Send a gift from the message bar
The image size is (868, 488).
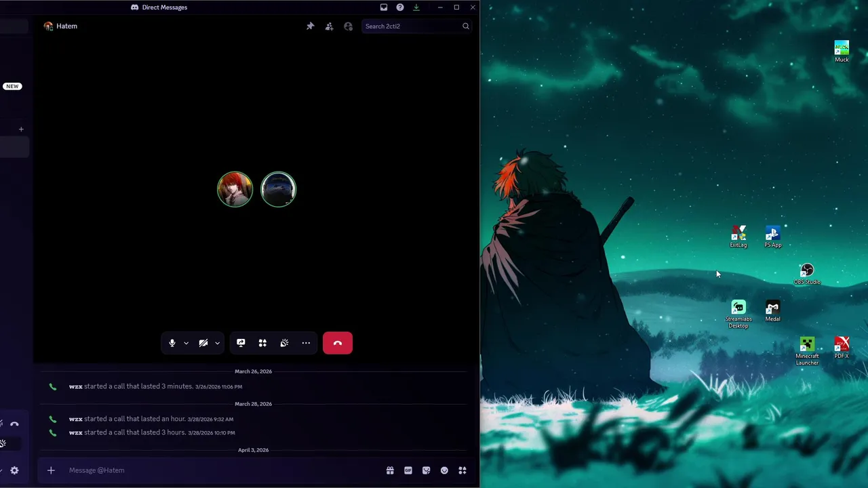[x=390, y=470]
